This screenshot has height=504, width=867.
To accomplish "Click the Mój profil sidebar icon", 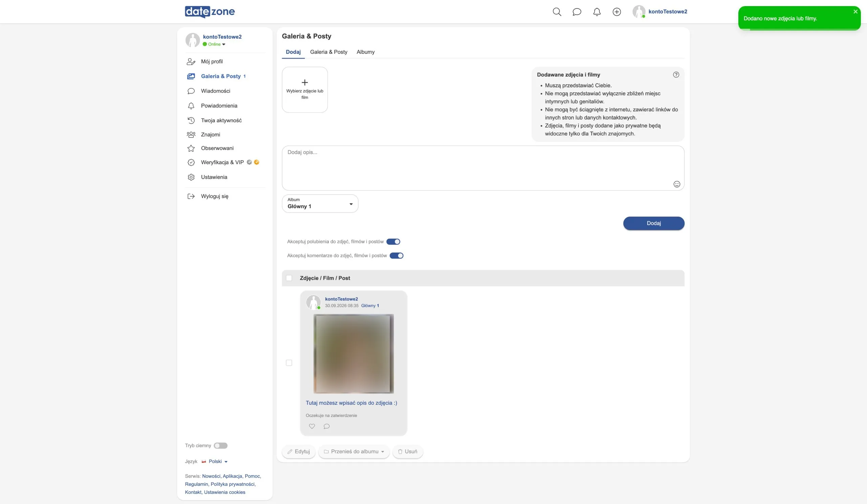I will click(x=191, y=62).
